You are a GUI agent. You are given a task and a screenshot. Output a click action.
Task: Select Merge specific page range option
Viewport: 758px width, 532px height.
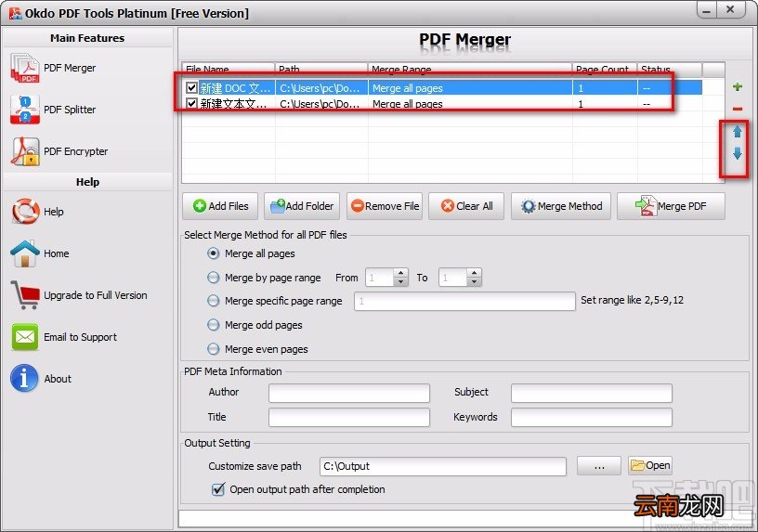click(214, 301)
